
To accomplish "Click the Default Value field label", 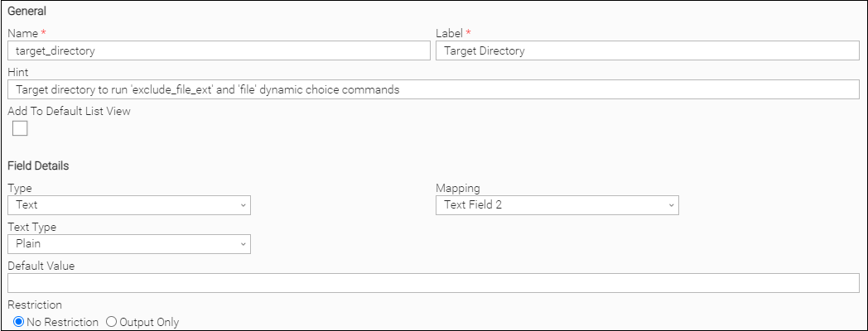I will pos(41,266).
